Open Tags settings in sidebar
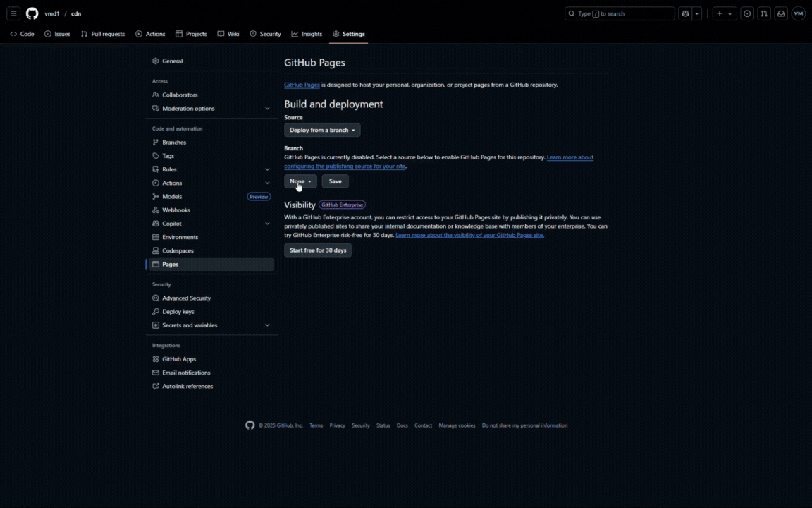The height and width of the screenshot is (508, 812). tap(211, 155)
